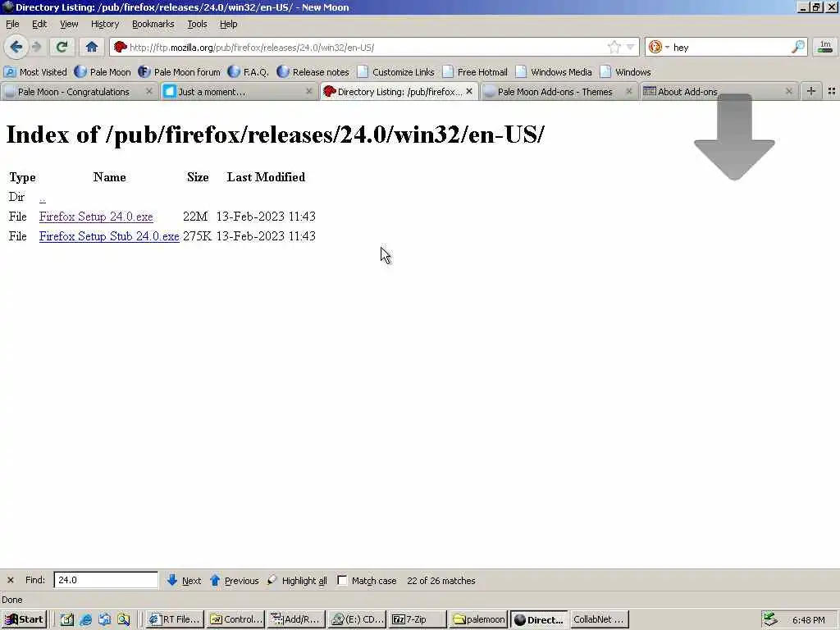Toggle Highlight all matches
This screenshot has width=840, height=630.
click(297, 580)
